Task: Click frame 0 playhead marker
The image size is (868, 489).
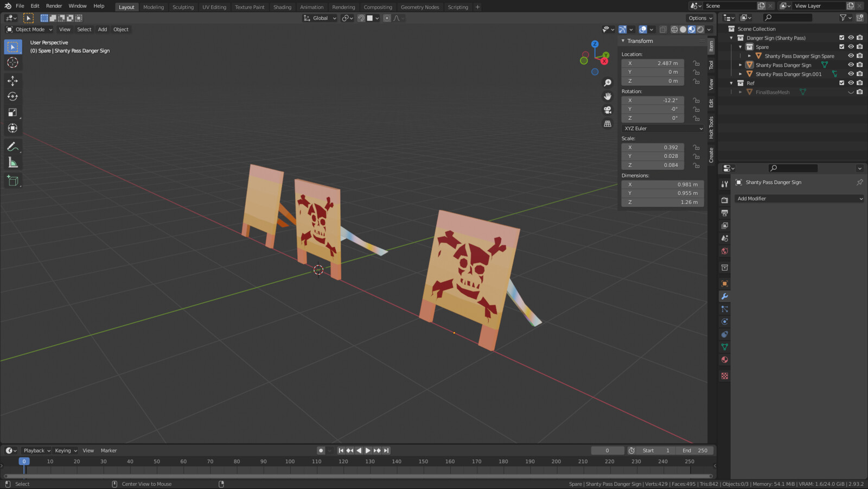Action: click(24, 461)
